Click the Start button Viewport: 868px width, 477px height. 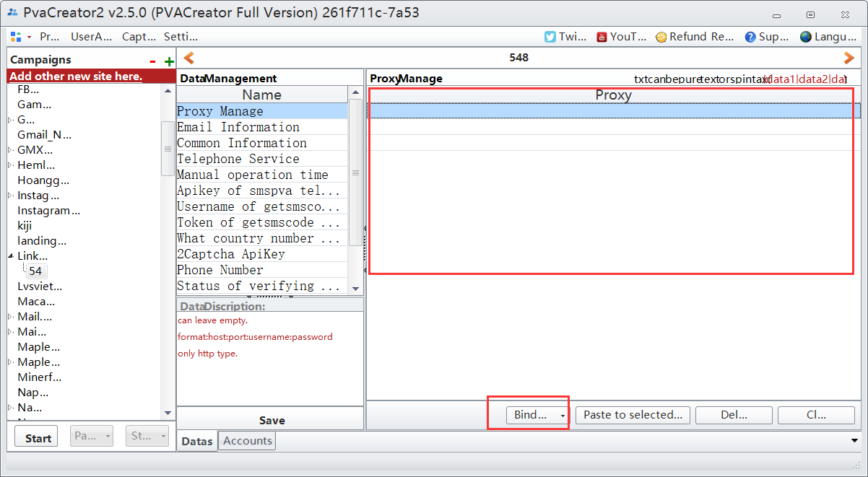point(38,437)
